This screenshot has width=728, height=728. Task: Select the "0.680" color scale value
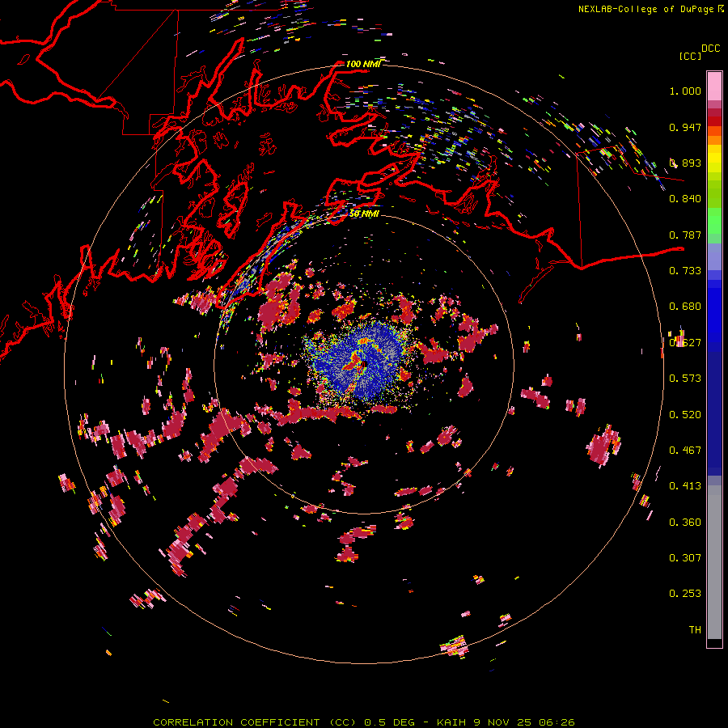(x=685, y=307)
